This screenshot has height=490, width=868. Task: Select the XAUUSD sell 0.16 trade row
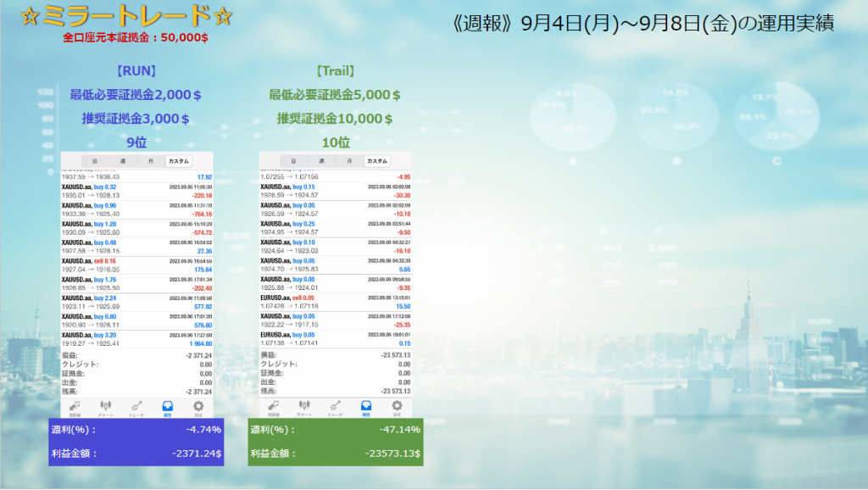[136, 265]
